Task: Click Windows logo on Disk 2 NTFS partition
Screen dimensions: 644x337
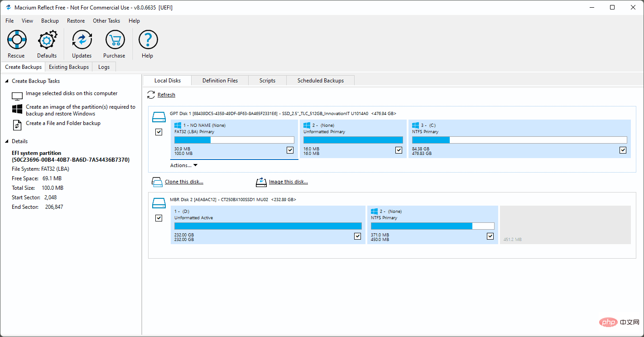Action: [374, 212]
